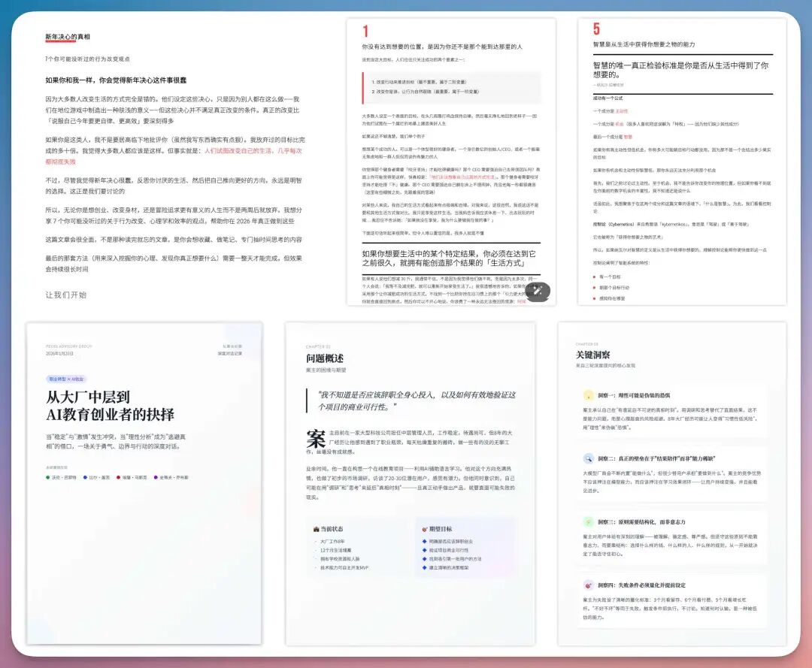812x668 pixels.
Task: Click the diamond bullet before 建立清晰的决策框架
Action: point(423,569)
